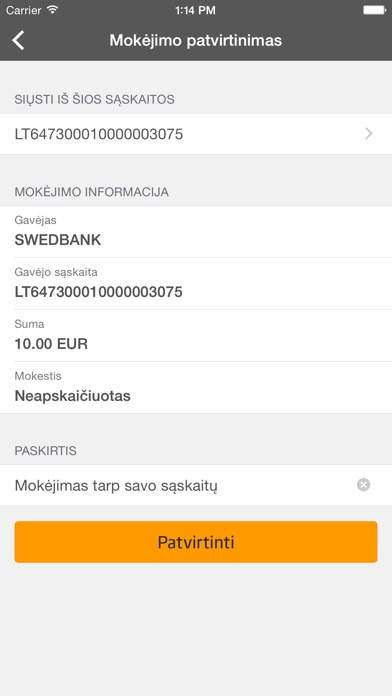Tap the Suma field label
Screen dimensions: 392x696
[x=29, y=324]
